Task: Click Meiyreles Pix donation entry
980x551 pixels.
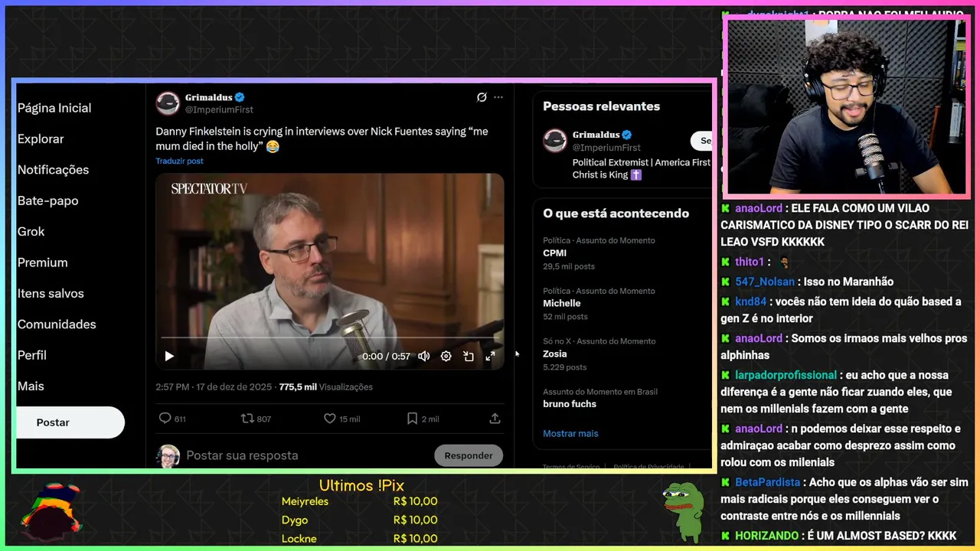Action: coord(360,501)
